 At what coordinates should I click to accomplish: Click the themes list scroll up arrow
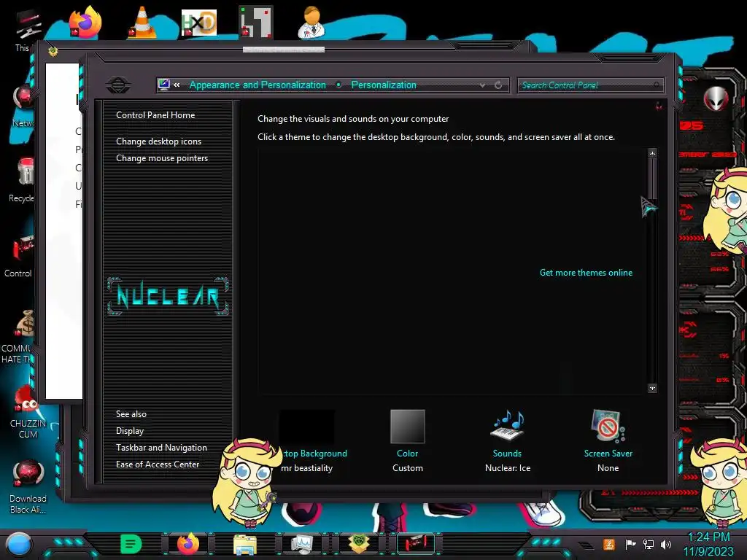click(652, 153)
